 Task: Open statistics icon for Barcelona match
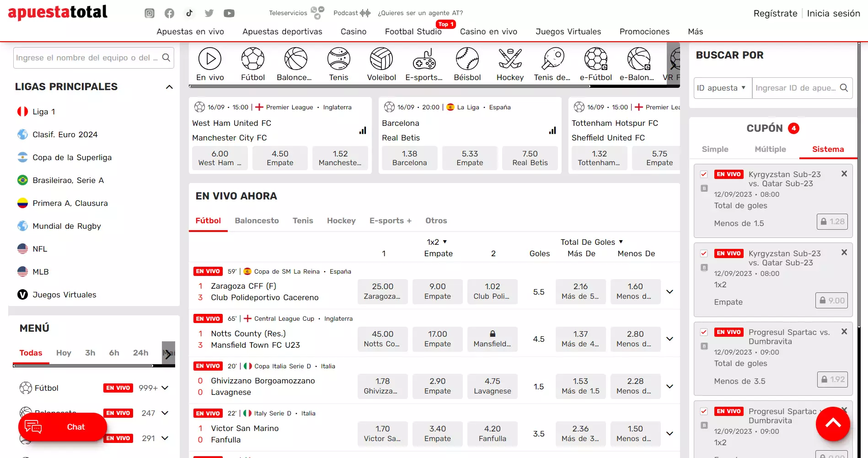click(552, 130)
